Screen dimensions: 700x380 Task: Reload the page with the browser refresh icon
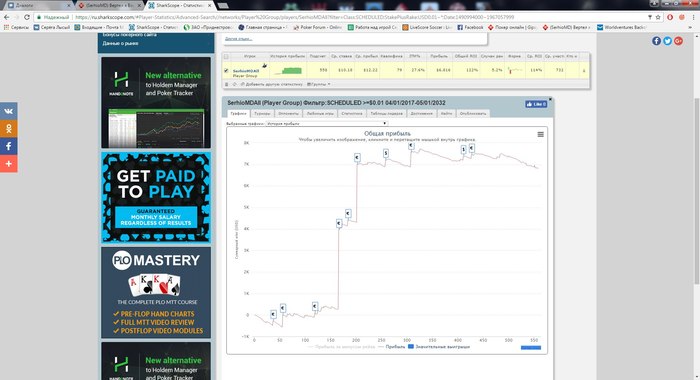click(x=27, y=17)
